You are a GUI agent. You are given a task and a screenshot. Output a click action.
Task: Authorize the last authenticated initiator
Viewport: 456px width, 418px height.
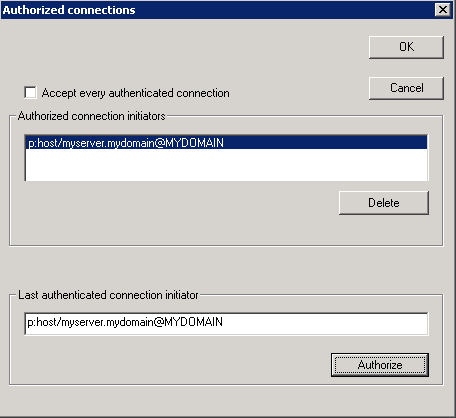(380, 365)
